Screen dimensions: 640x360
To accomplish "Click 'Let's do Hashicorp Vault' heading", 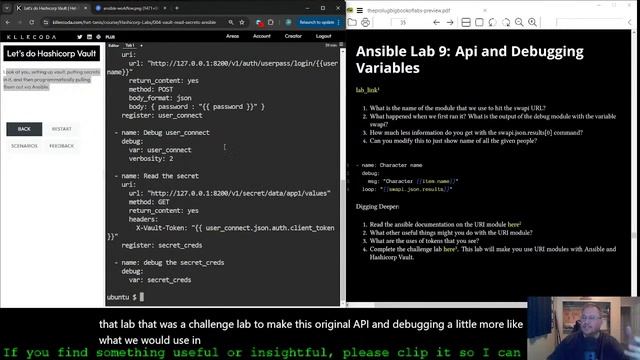I will [51, 53].
